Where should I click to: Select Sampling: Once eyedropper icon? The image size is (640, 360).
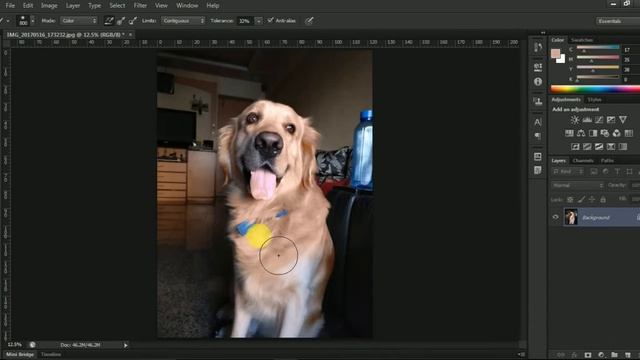tap(121, 20)
